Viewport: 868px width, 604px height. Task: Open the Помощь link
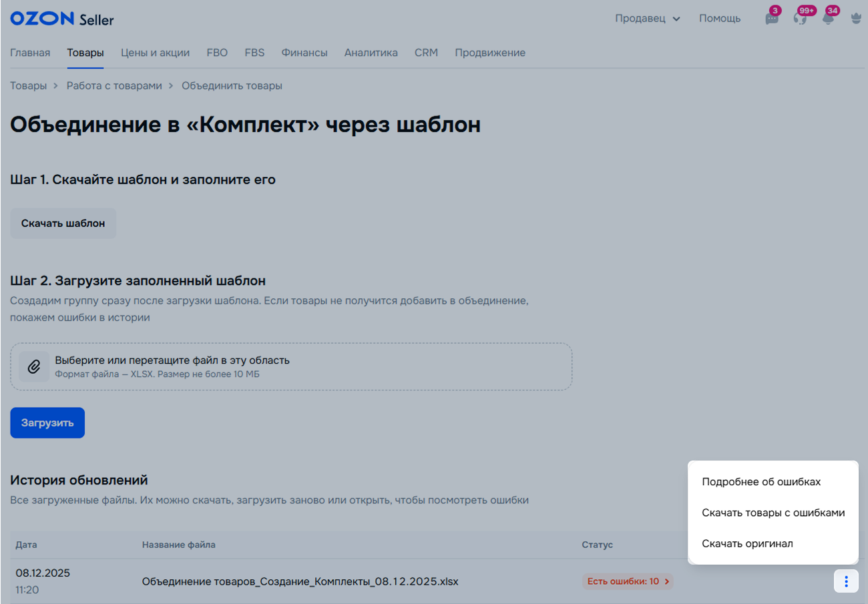pos(720,19)
